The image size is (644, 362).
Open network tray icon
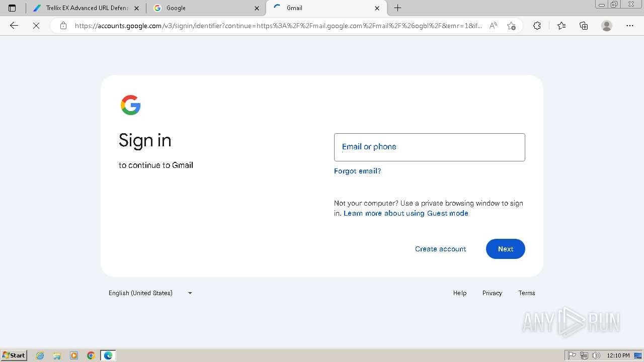(x=584, y=355)
